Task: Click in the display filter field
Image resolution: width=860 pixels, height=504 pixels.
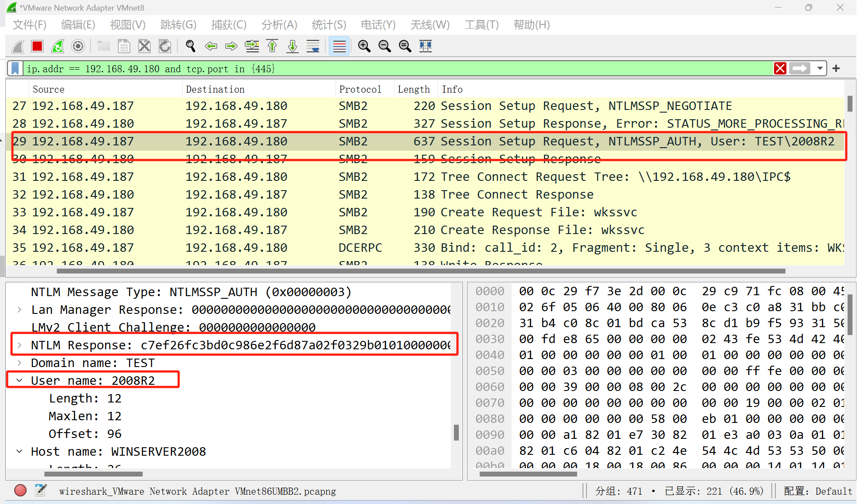Action: (x=399, y=69)
